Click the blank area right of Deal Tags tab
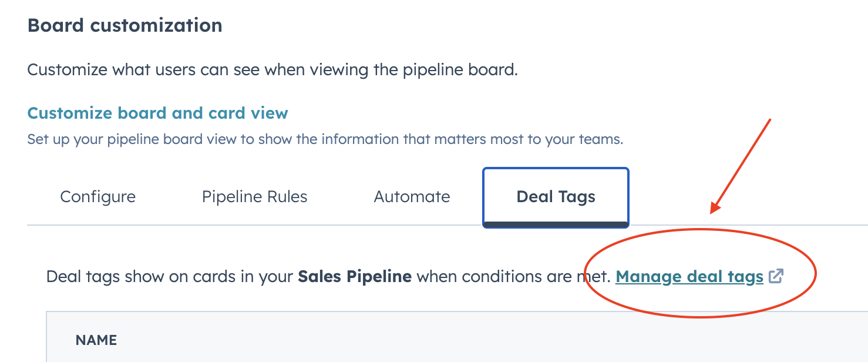This screenshot has width=868, height=362. coord(734,197)
